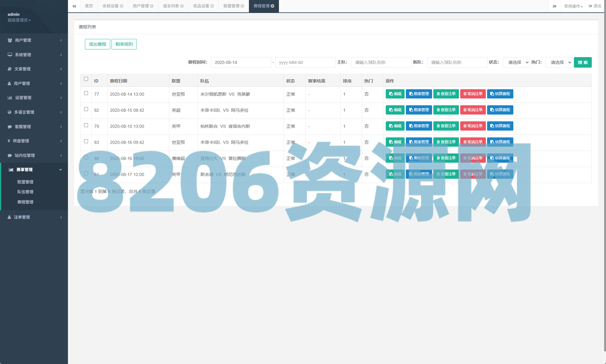Open the 常用操作 dropdown menu

point(573,6)
